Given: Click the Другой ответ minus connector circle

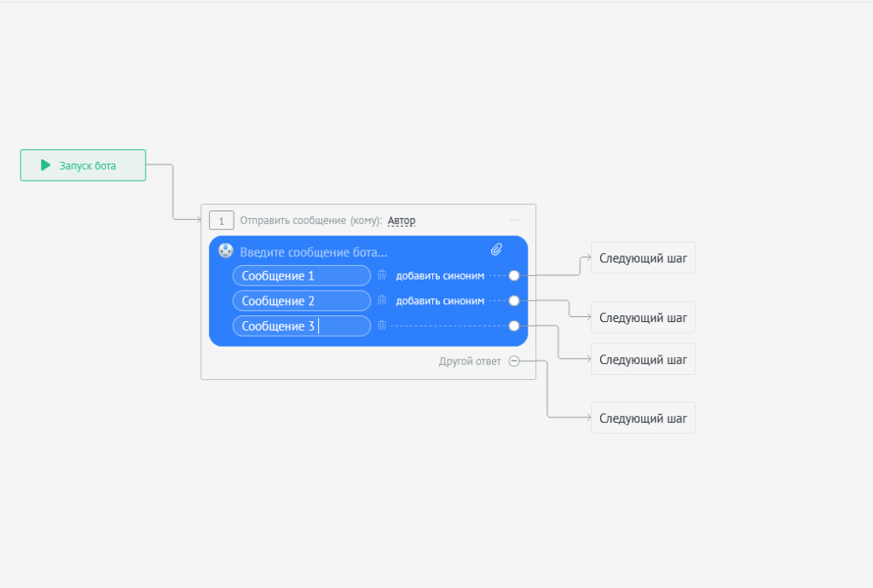Looking at the screenshot, I should click(514, 361).
